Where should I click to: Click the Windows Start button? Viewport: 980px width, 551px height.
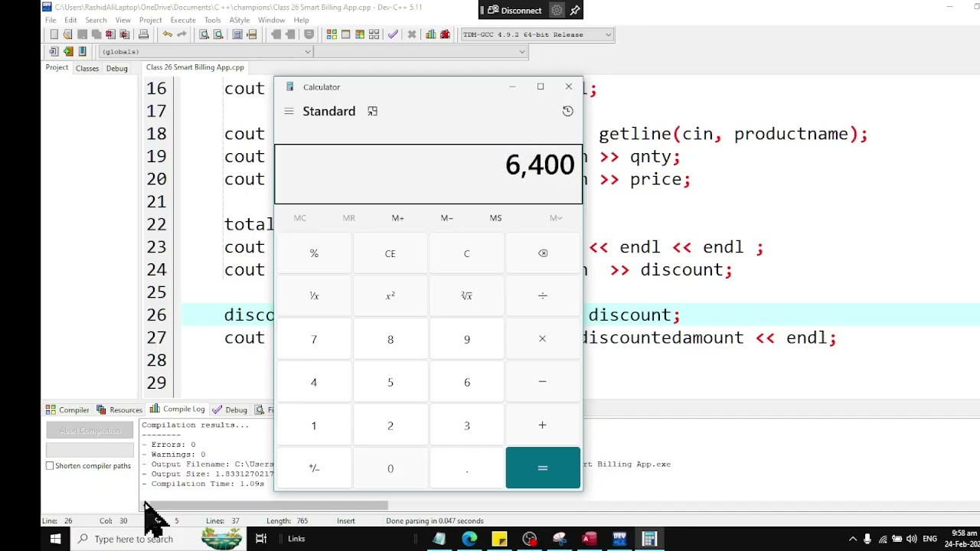click(55, 539)
